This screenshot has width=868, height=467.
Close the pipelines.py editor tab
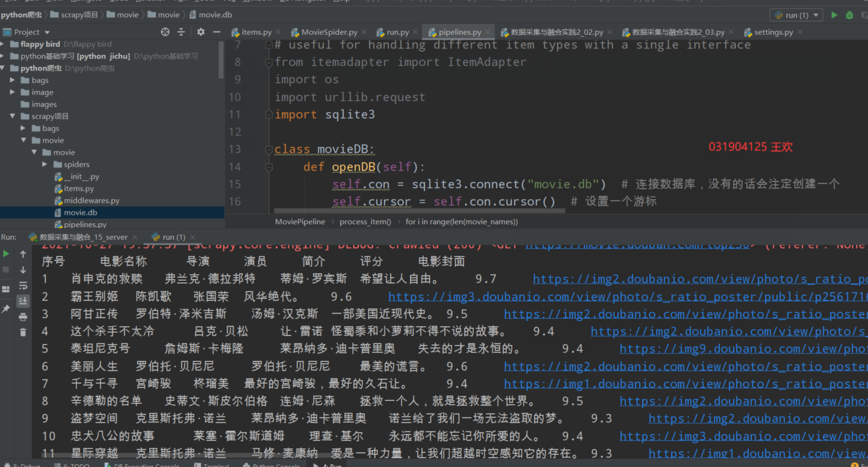pyautogui.click(x=488, y=32)
